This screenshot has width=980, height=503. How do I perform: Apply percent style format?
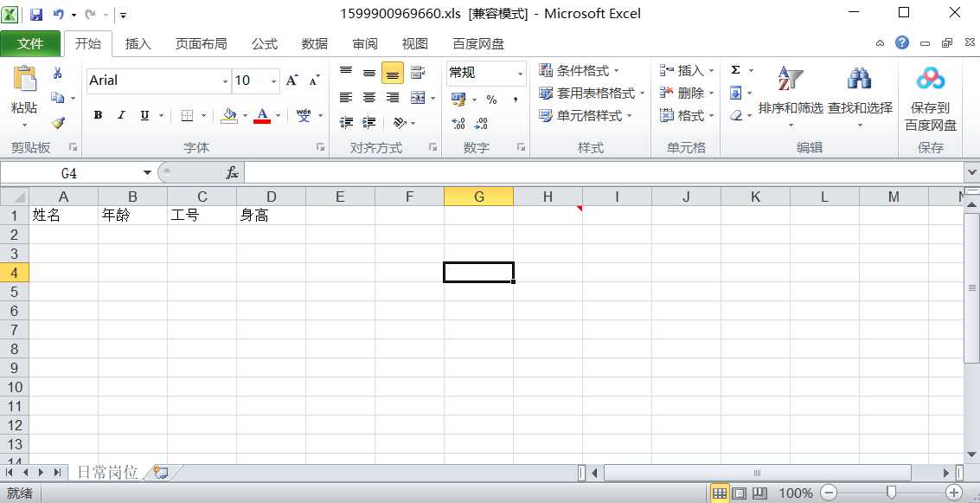point(492,100)
